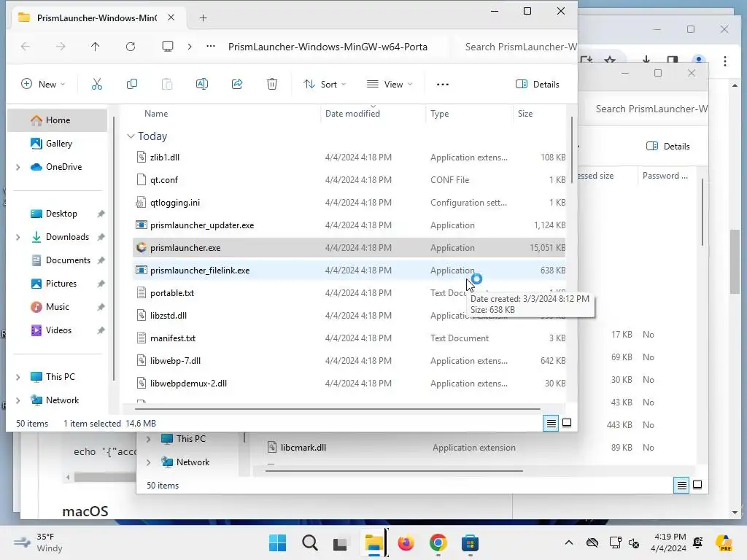This screenshot has height=560, width=747.
Task: Expand OneDrive in navigation pane
Action: tap(18, 167)
